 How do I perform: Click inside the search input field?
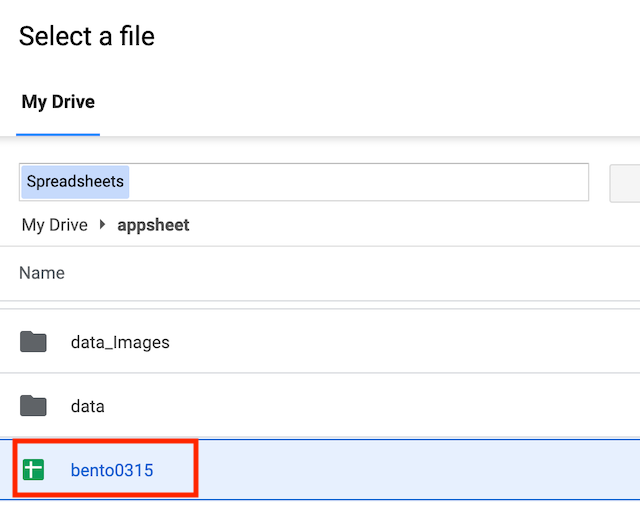304,182
